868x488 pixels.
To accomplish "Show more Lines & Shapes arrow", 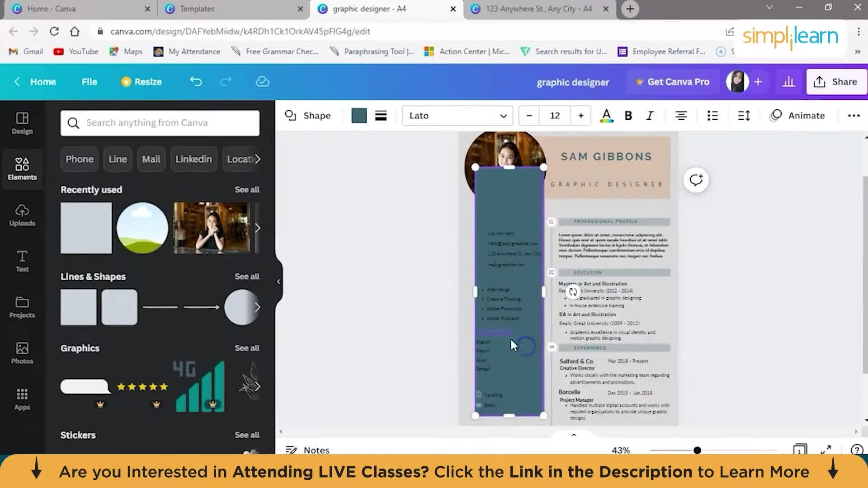I will [x=257, y=307].
